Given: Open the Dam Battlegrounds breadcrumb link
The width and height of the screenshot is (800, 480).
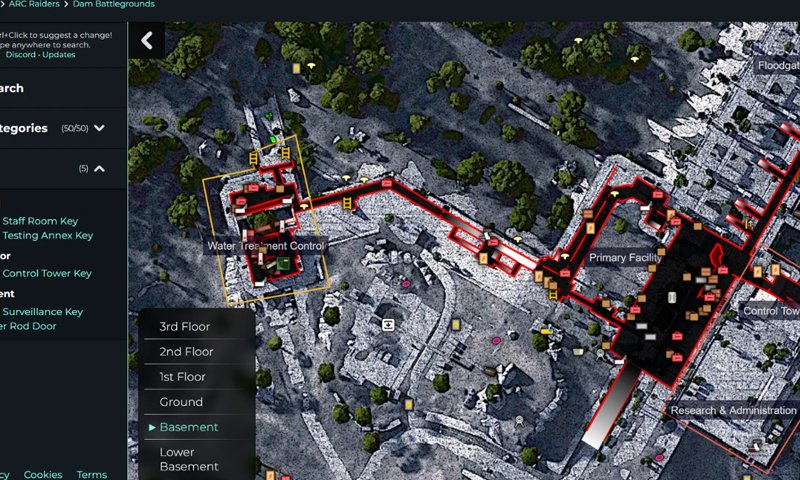Looking at the screenshot, I should [x=113, y=5].
